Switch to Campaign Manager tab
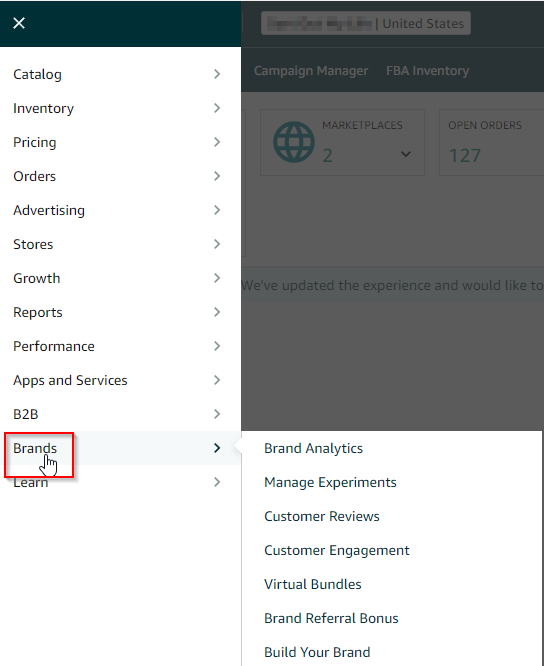 [311, 71]
